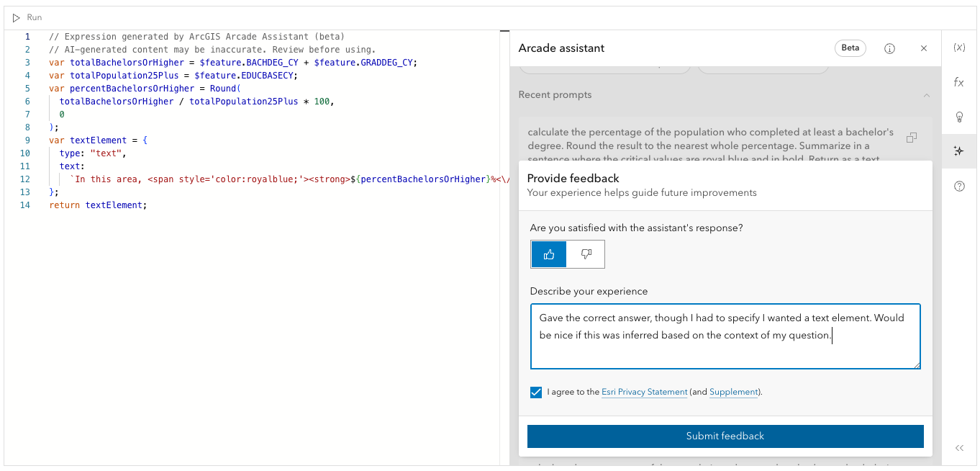980x471 pixels.
Task: Select the thumbs down dissatisfied option
Action: (x=586, y=254)
